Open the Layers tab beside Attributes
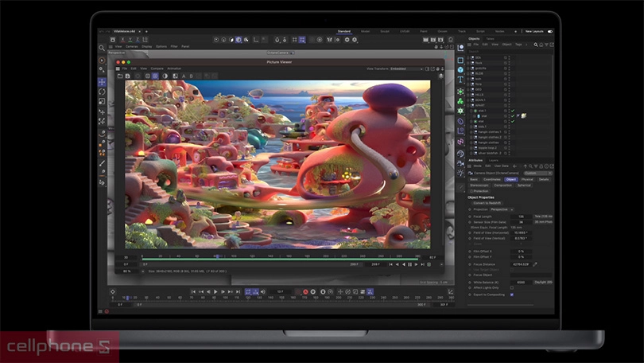 coord(494,160)
